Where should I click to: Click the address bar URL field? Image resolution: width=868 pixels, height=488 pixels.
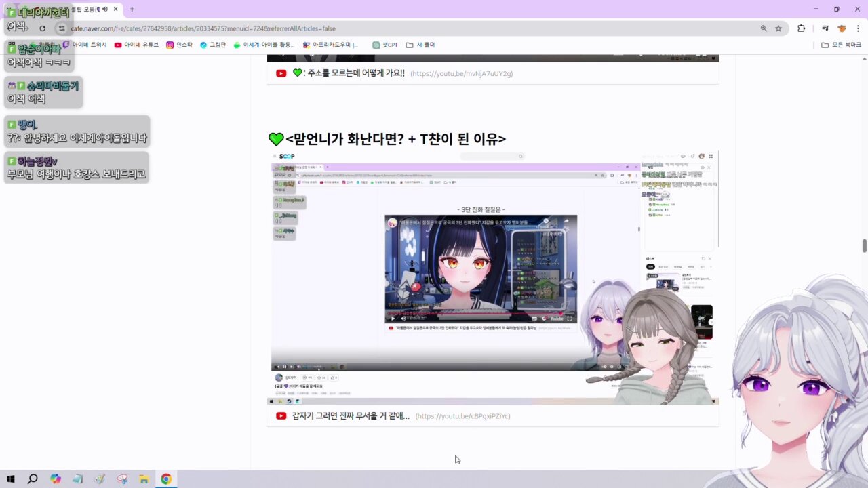(x=407, y=28)
